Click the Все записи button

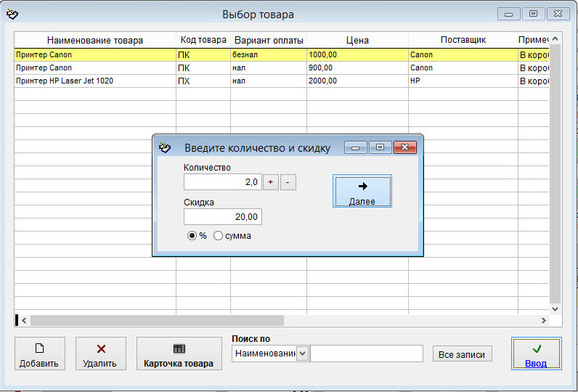click(462, 354)
